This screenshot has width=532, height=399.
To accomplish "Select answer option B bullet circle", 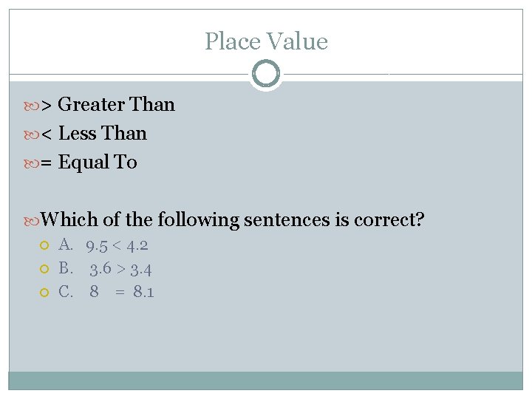I will [44, 269].
